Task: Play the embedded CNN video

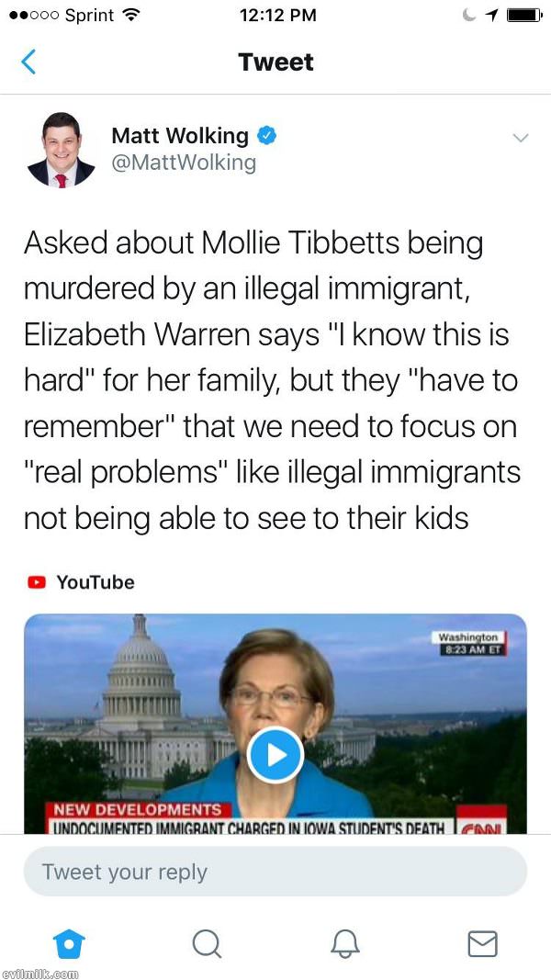Action: pyautogui.click(x=275, y=755)
